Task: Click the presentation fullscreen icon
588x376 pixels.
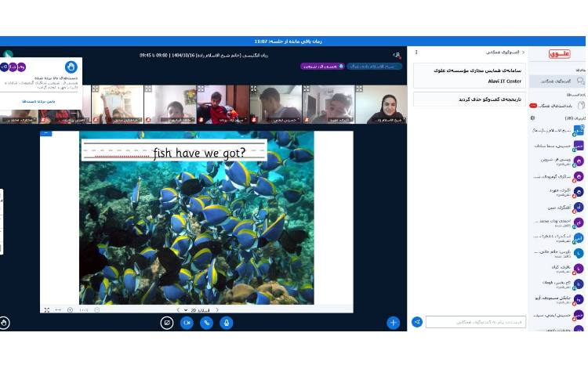Action: [46, 310]
